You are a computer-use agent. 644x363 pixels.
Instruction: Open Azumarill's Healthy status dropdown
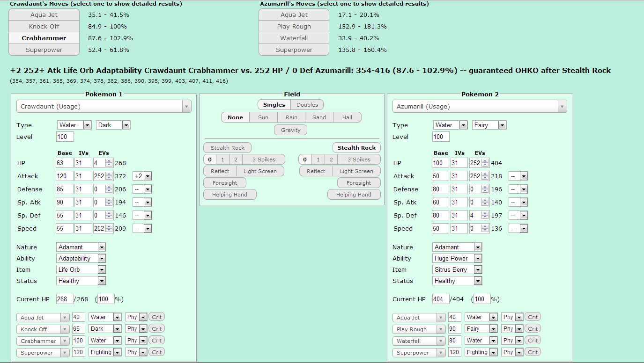[457, 281]
